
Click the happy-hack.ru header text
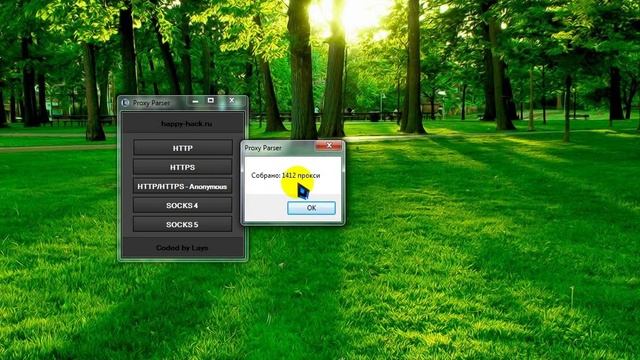187,123
